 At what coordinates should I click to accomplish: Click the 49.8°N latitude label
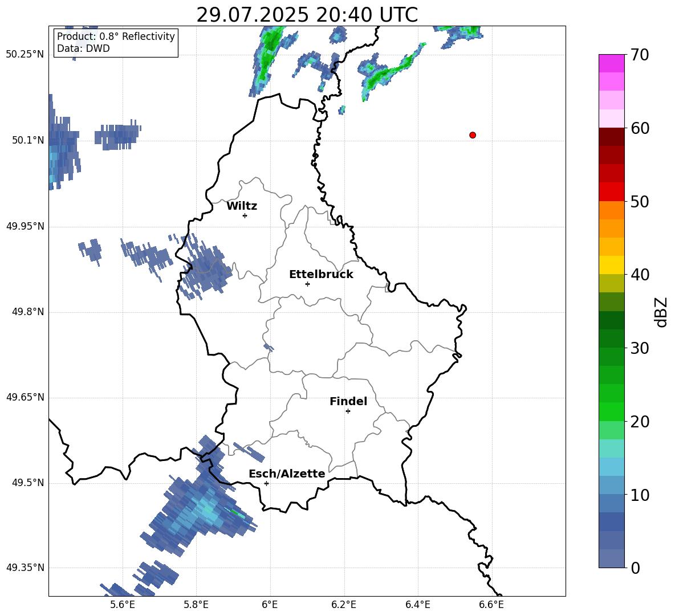click(x=28, y=312)
